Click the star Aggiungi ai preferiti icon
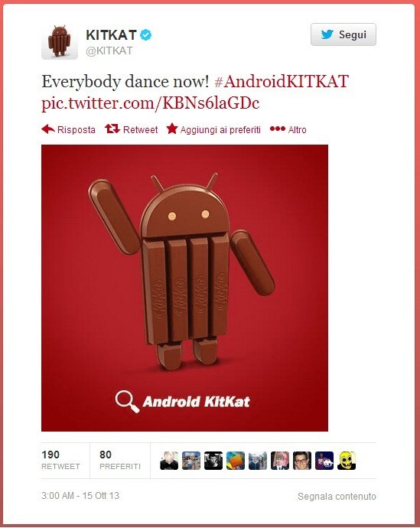Viewport: 420px width, 528px height. tap(172, 129)
